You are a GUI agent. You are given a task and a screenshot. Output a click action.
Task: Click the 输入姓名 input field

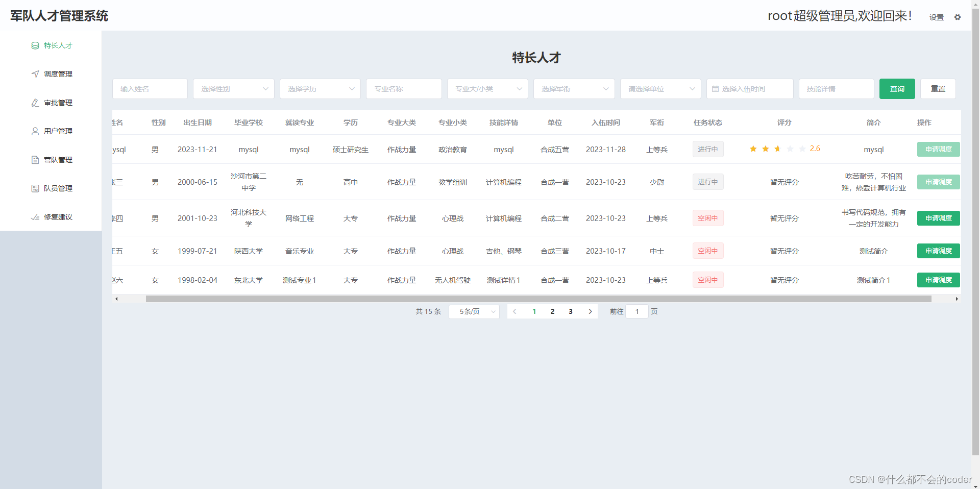pyautogui.click(x=150, y=89)
